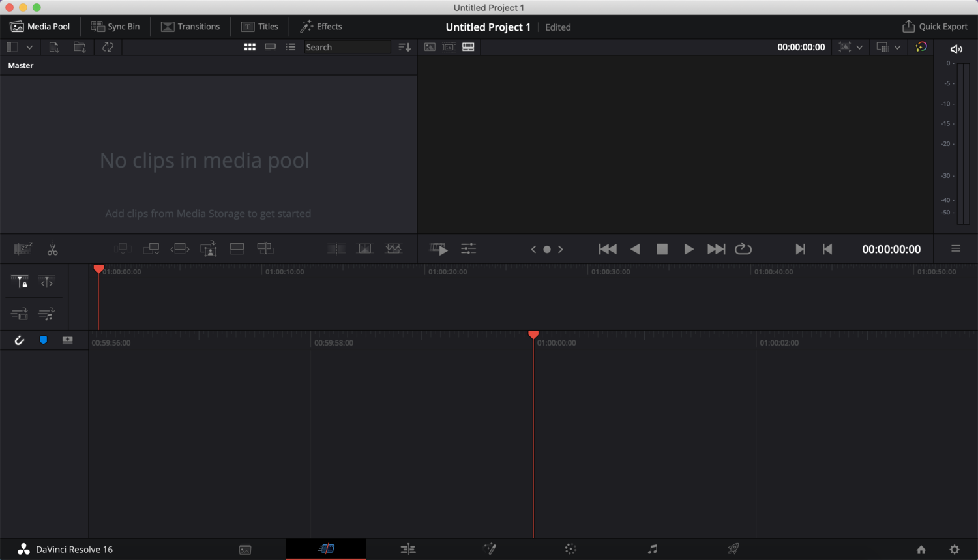Switch media pool to filmstrip view
This screenshot has width=978, height=560.
click(271, 47)
